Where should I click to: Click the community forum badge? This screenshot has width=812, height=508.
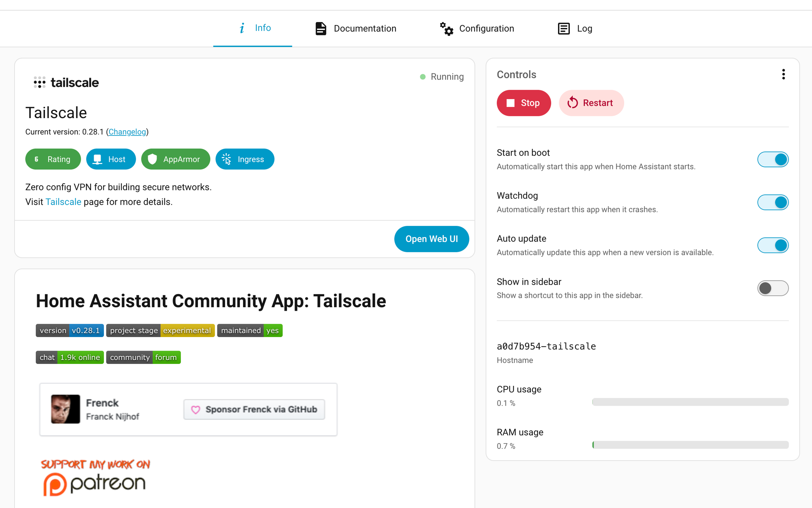144,358
